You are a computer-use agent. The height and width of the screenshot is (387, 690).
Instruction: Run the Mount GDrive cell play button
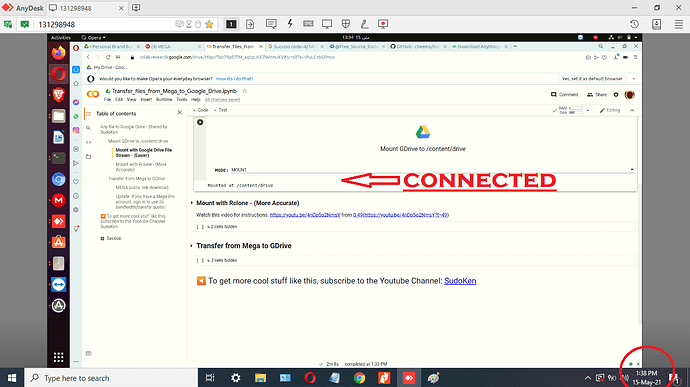pyautogui.click(x=200, y=122)
